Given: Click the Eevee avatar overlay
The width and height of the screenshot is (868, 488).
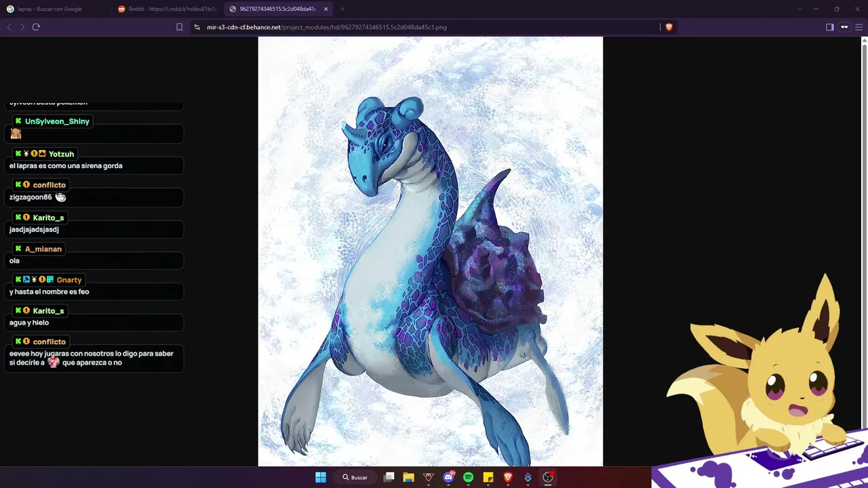Looking at the screenshot, I should point(760,380).
